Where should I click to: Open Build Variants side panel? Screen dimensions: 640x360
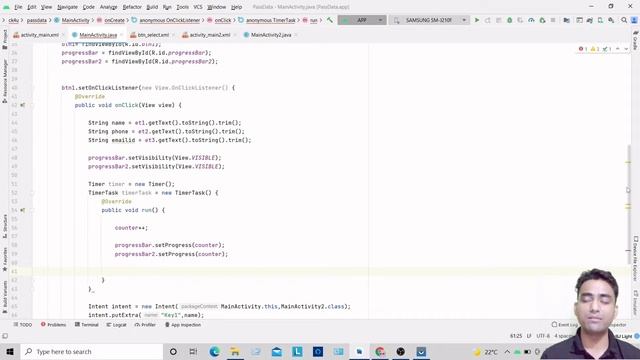[x=5, y=297]
